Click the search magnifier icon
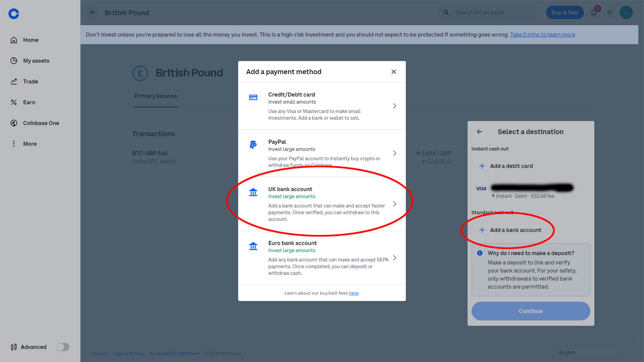 [x=446, y=12]
